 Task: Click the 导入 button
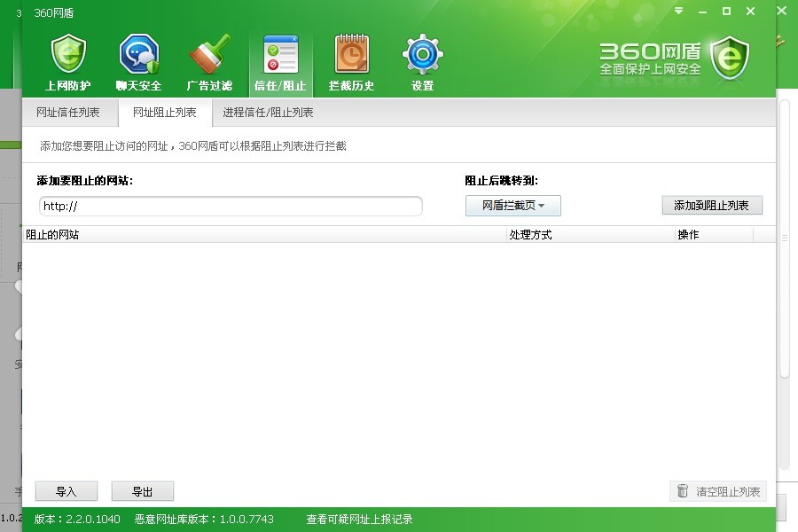(66, 491)
